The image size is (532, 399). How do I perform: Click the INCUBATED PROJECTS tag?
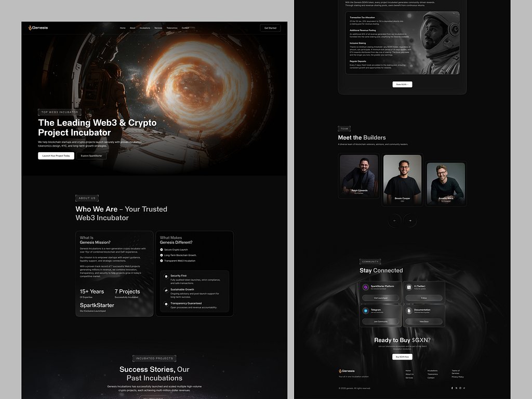[154, 358]
